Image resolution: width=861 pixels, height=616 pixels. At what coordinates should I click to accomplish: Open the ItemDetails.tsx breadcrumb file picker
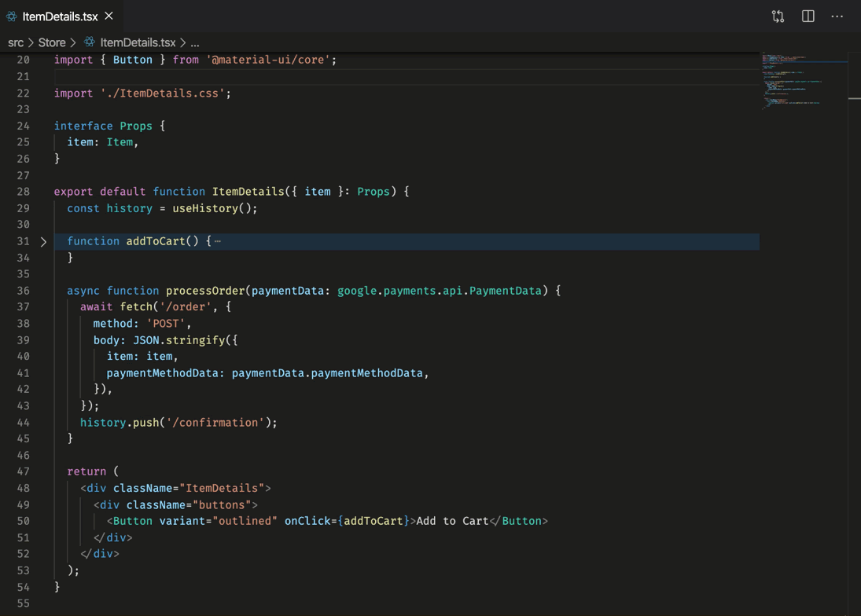click(138, 42)
